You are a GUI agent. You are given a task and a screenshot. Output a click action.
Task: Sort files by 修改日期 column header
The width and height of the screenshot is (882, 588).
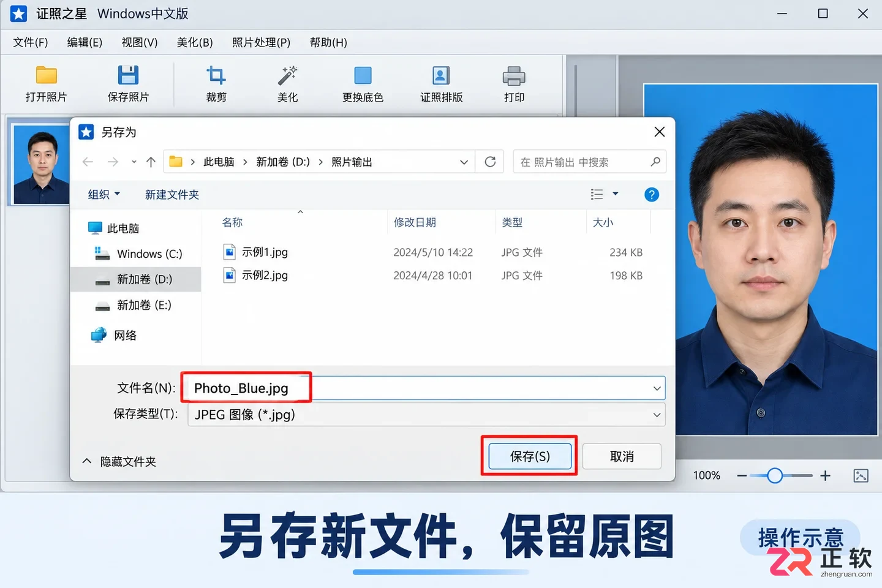pos(415,222)
